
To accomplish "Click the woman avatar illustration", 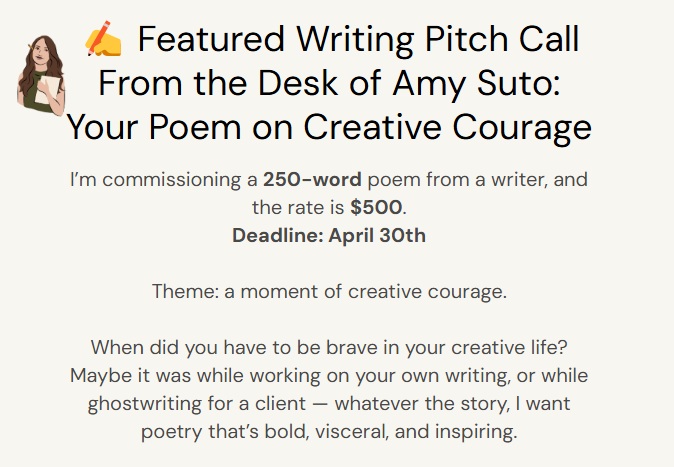I will (39, 71).
